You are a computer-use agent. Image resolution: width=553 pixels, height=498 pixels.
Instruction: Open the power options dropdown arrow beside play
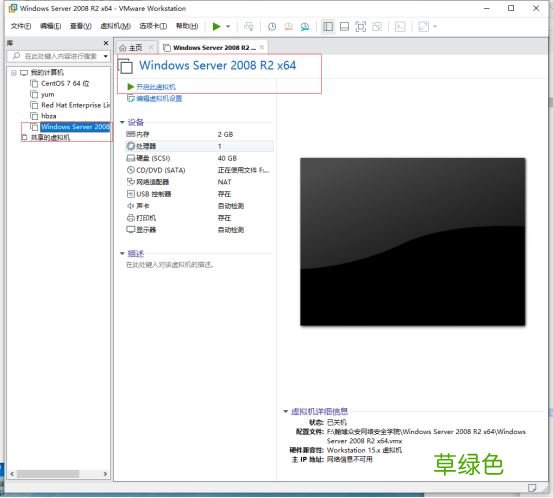pos(228,26)
